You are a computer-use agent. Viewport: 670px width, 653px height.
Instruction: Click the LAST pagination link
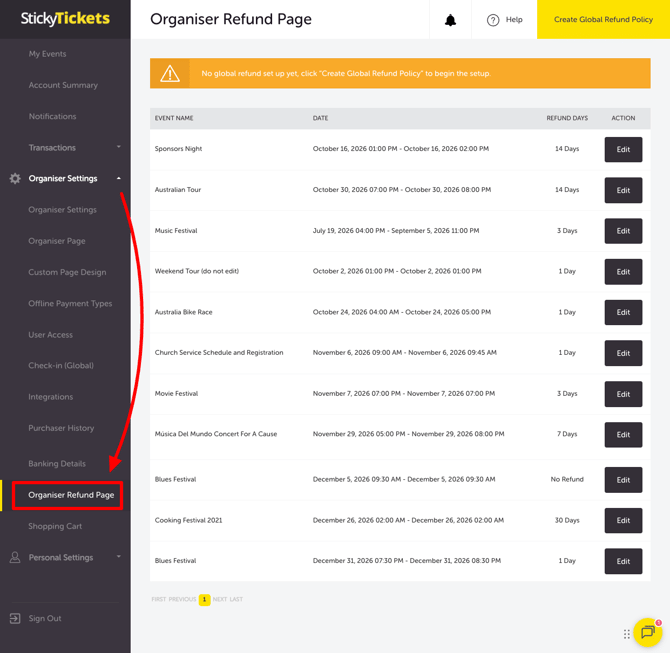(236, 599)
